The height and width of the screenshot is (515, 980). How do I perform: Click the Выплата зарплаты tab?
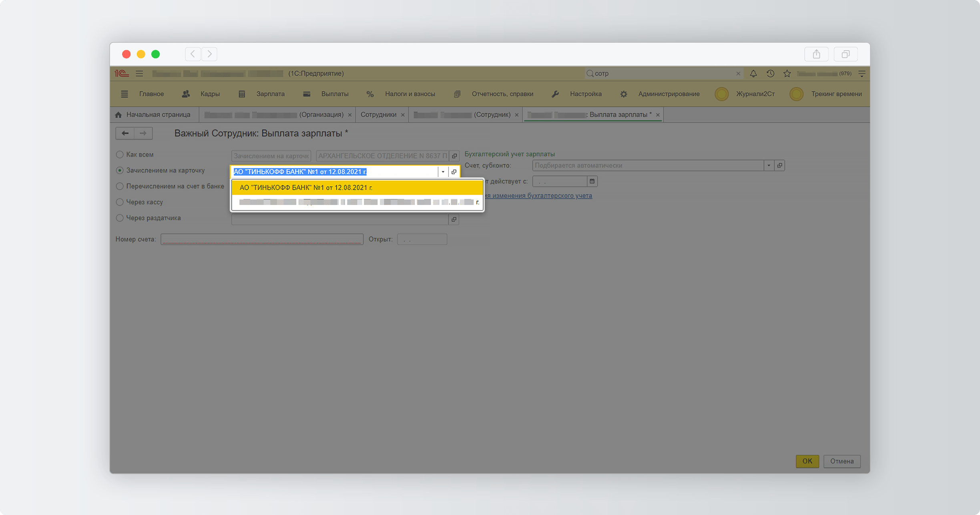pyautogui.click(x=591, y=114)
